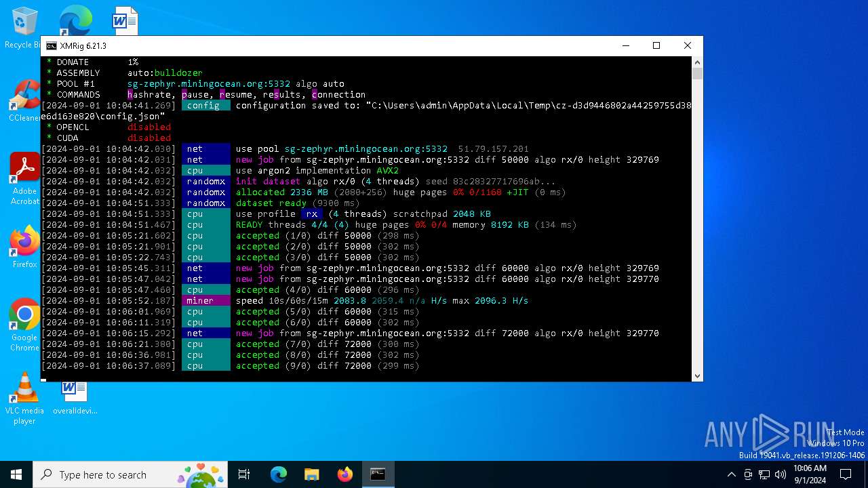
Task: Click the teal 'config' tag
Action: point(206,106)
